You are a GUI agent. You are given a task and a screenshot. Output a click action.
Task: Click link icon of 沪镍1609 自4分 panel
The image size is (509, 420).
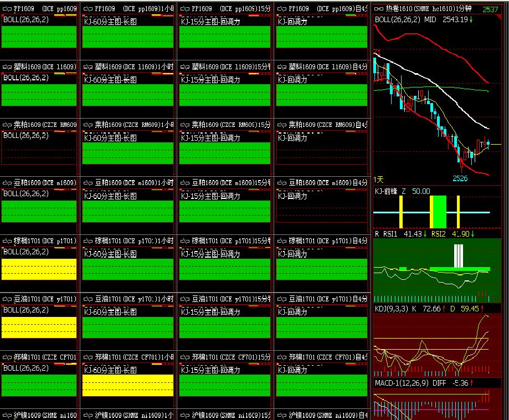point(282,415)
